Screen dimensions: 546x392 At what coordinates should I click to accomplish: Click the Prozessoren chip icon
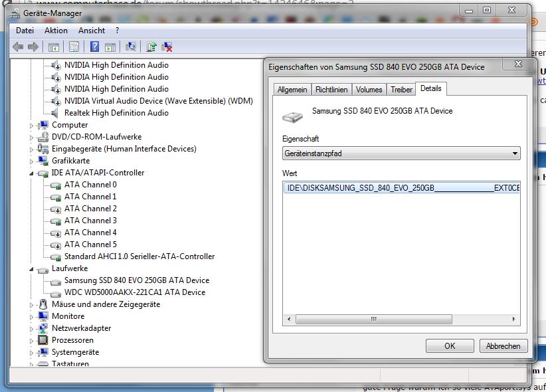tap(43, 340)
